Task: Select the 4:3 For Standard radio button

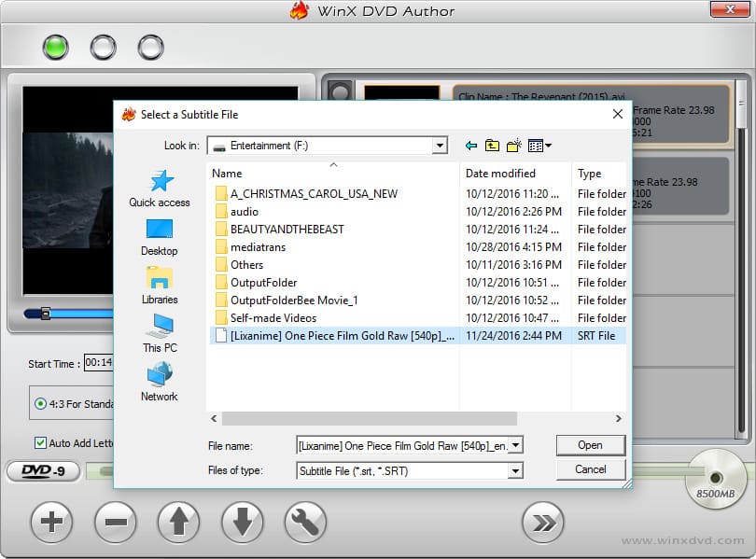Action: 40,404
